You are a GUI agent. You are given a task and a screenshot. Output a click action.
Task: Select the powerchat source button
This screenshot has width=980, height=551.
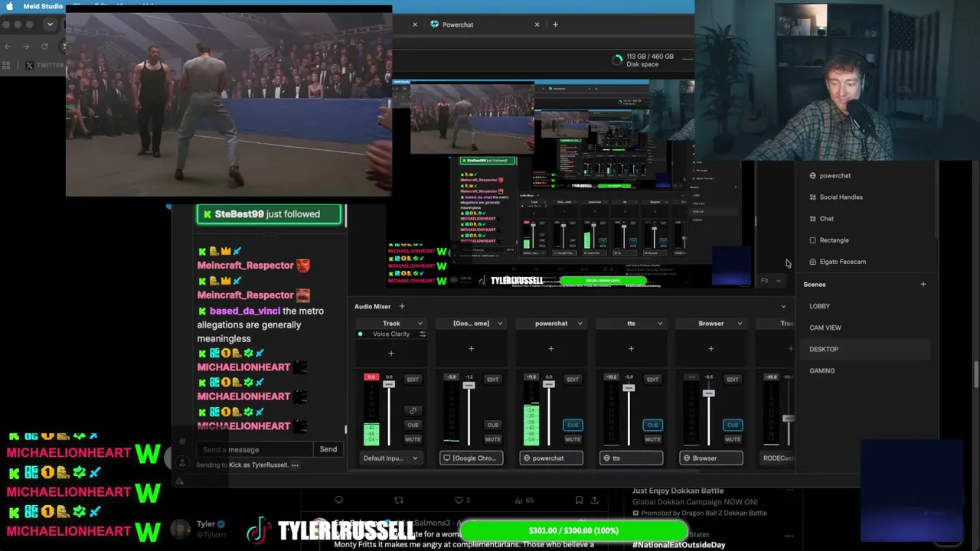point(551,458)
